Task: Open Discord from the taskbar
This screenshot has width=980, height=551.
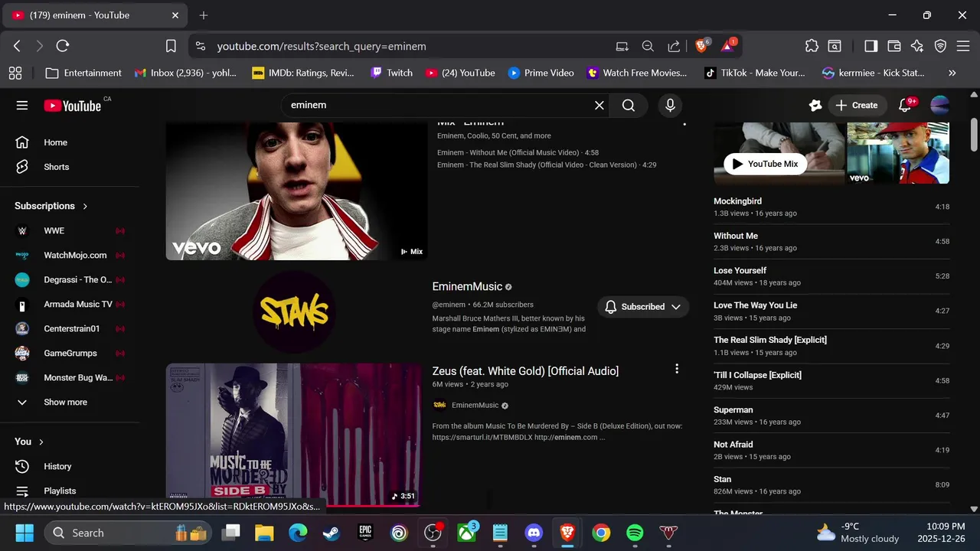Action: click(x=534, y=533)
